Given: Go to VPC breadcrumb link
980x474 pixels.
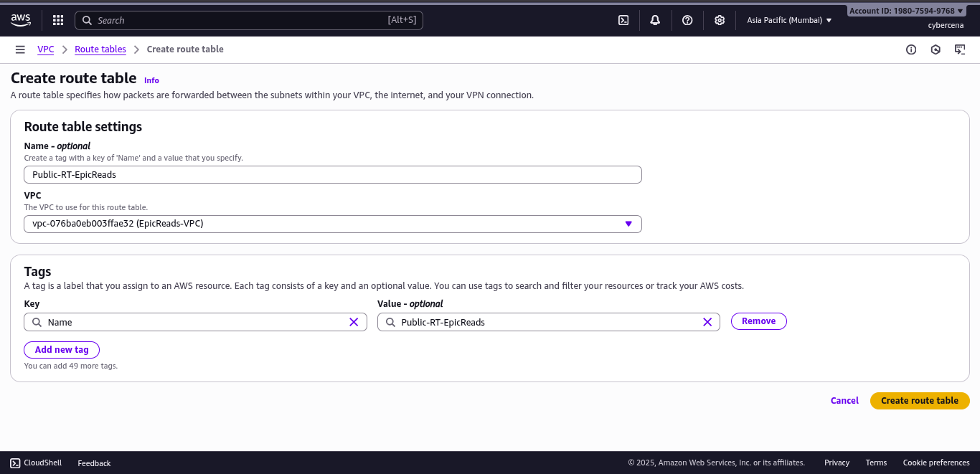Looking at the screenshot, I should click(x=45, y=49).
